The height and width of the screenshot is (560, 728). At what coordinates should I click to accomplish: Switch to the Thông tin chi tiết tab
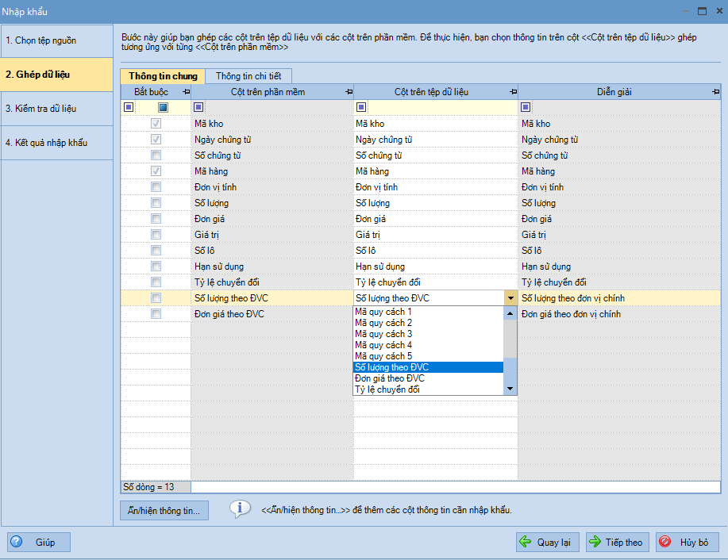click(248, 76)
